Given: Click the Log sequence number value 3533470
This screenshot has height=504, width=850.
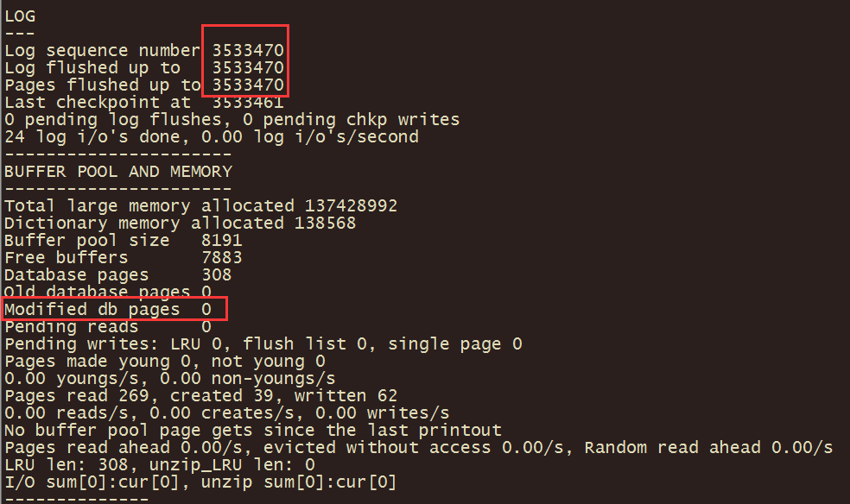Looking at the screenshot, I should [x=248, y=50].
